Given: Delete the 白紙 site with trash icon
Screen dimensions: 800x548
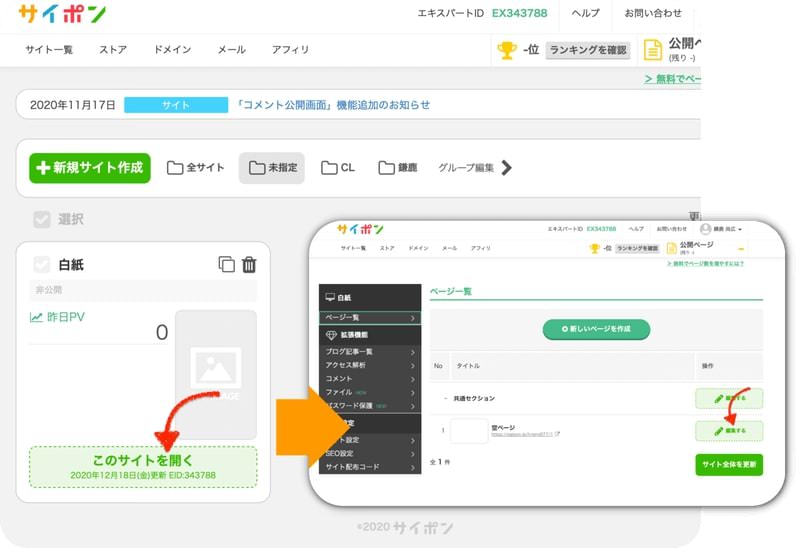Looking at the screenshot, I should (249, 264).
